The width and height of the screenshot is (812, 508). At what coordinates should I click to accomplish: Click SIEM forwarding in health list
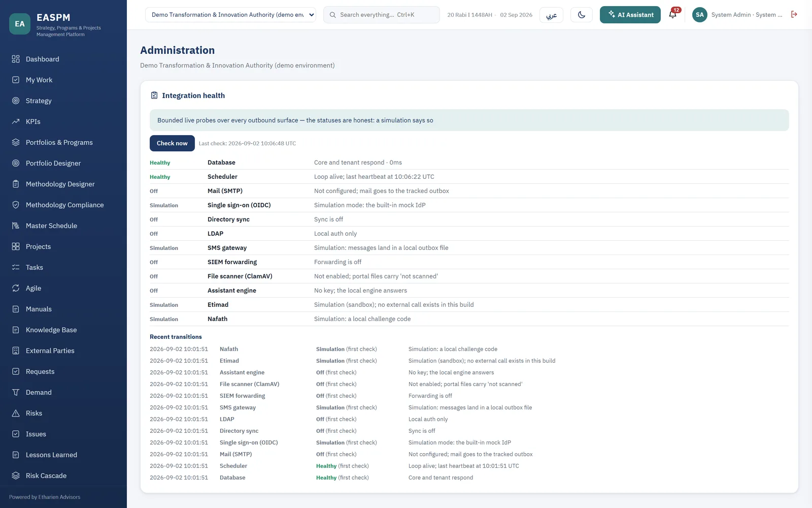coord(232,262)
